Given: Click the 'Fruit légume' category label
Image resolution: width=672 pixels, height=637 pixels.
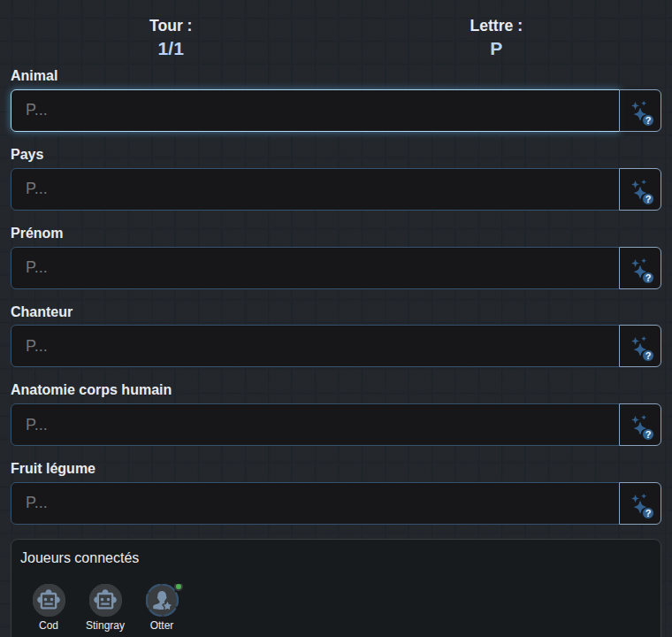Looking at the screenshot, I should [53, 468].
